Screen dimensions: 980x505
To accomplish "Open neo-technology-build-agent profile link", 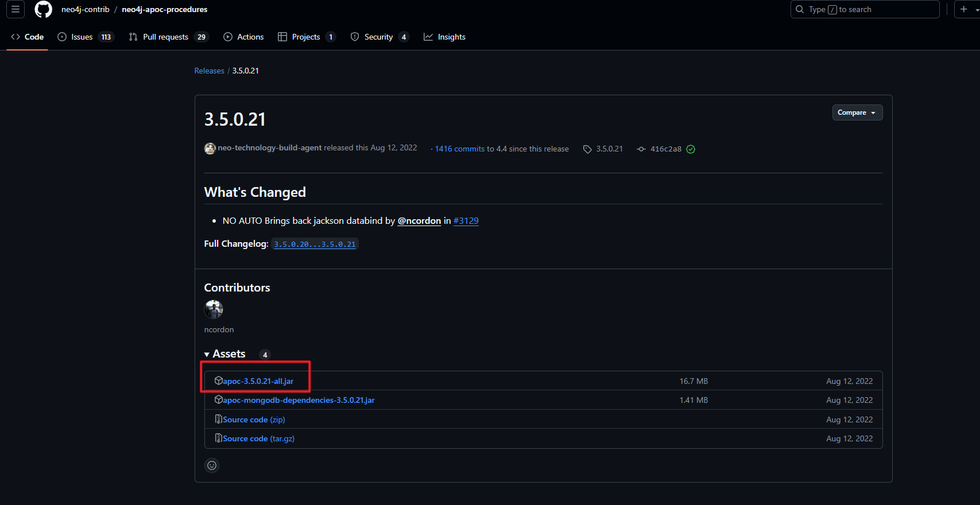I will click(270, 147).
